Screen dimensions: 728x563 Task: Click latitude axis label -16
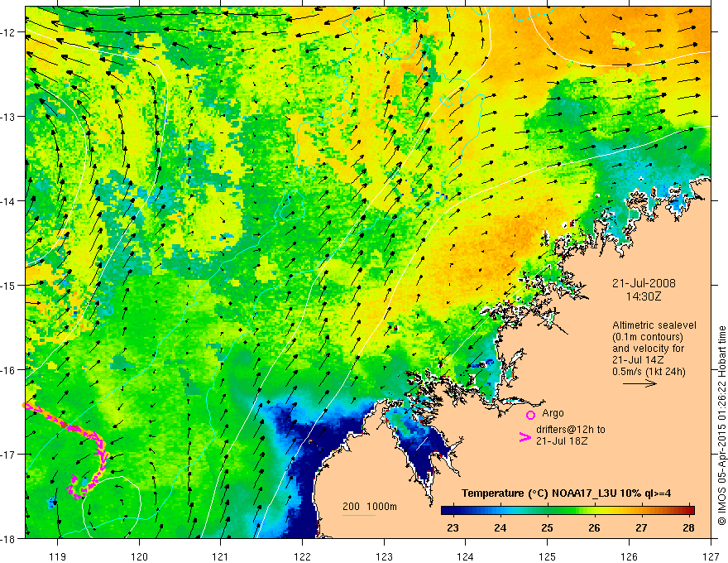pyautogui.click(x=8, y=370)
